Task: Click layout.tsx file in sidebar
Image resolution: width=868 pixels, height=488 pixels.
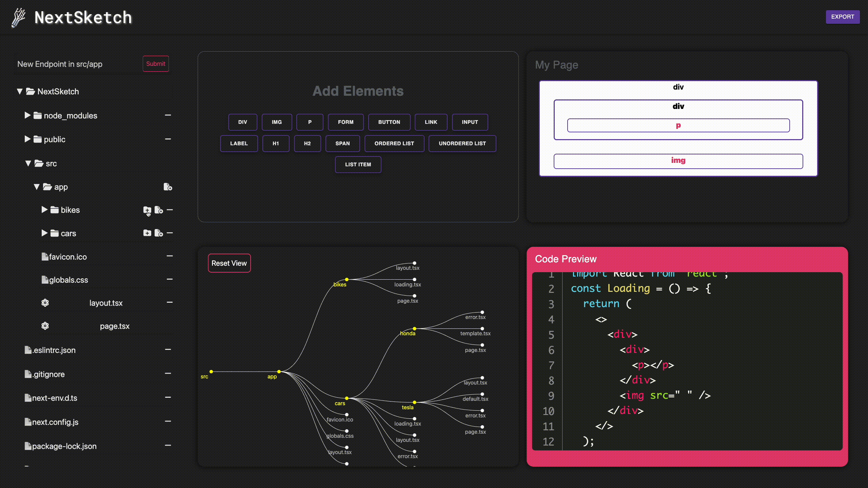Action: [105, 303]
